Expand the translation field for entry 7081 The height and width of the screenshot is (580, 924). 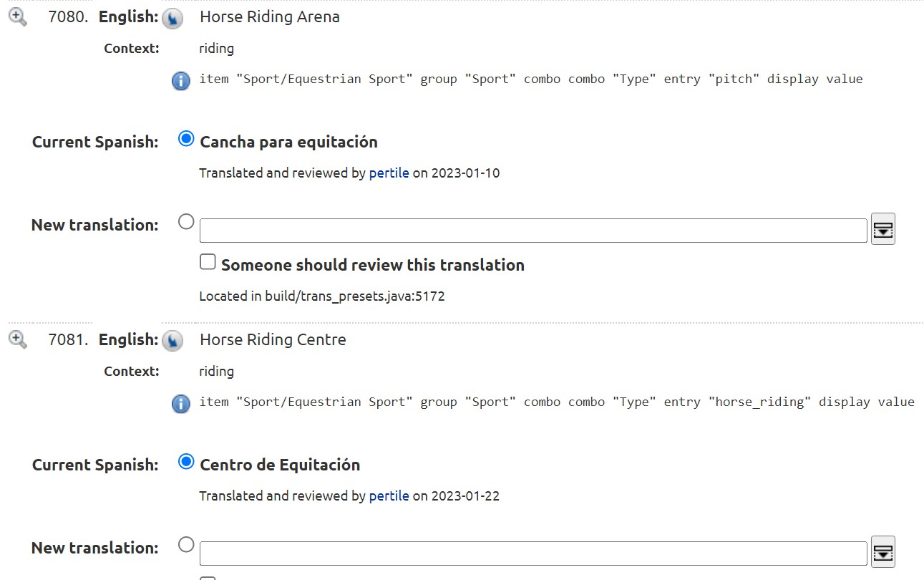pos(883,552)
